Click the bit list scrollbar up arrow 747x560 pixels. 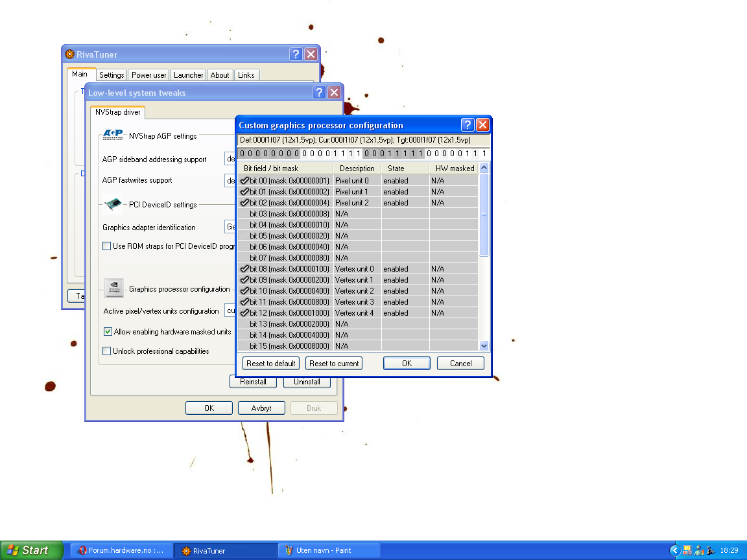coord(484,168)
